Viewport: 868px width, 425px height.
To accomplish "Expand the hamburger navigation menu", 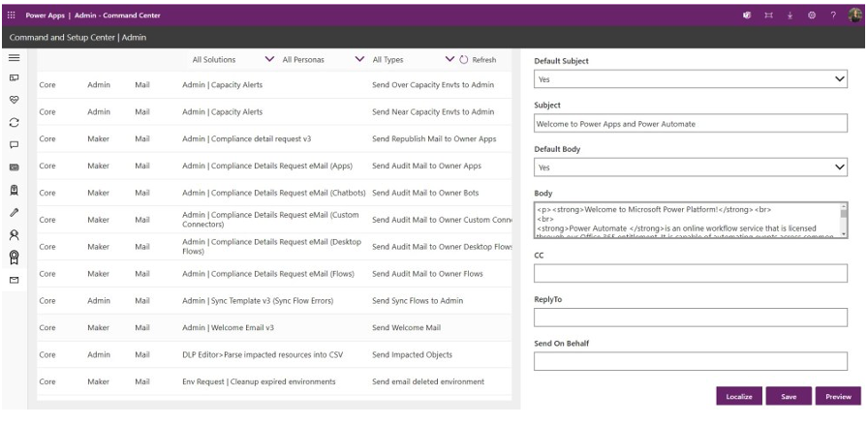I will [x=14, y=58].
